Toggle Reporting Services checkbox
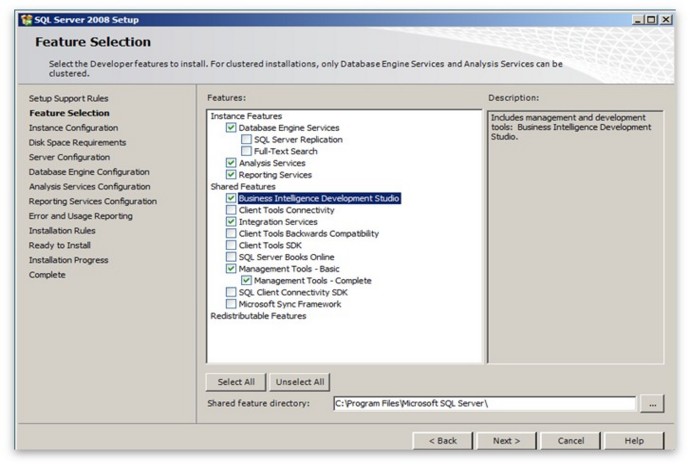Viewport: 690px width, 466px height. point(231,175)
